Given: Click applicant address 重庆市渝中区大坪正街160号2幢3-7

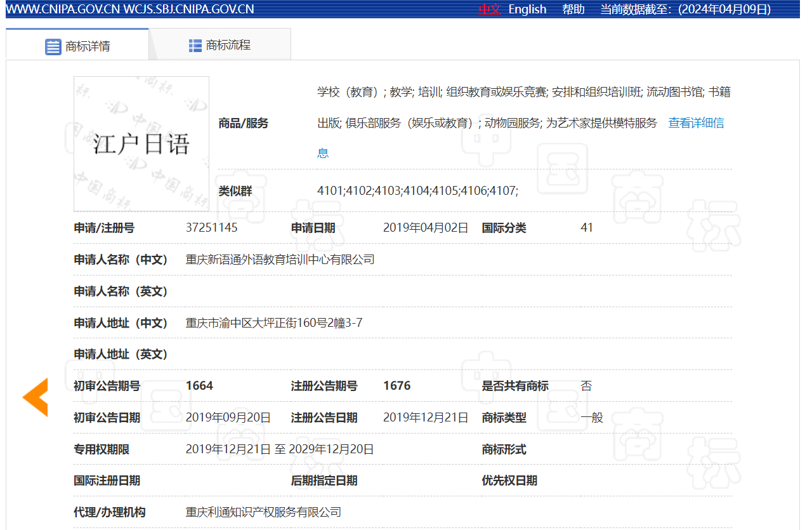Looking at the screenshot, I should [x=274, y=322].
